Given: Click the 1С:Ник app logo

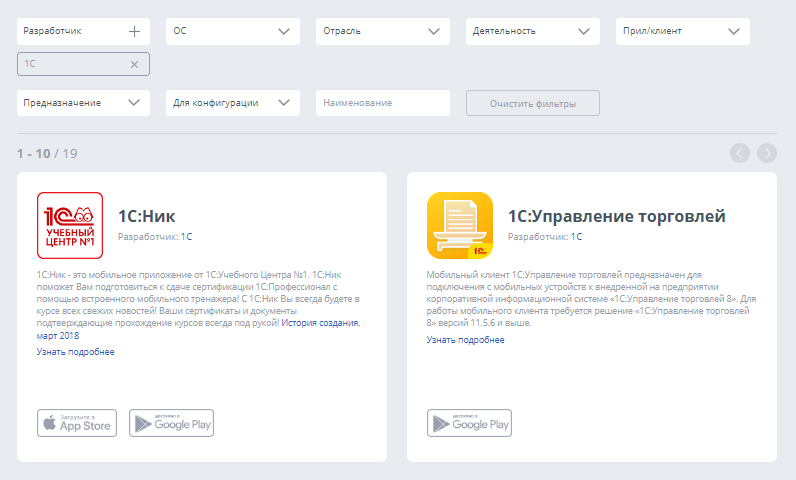Looking at the screenshot, I should click(70, 225).
